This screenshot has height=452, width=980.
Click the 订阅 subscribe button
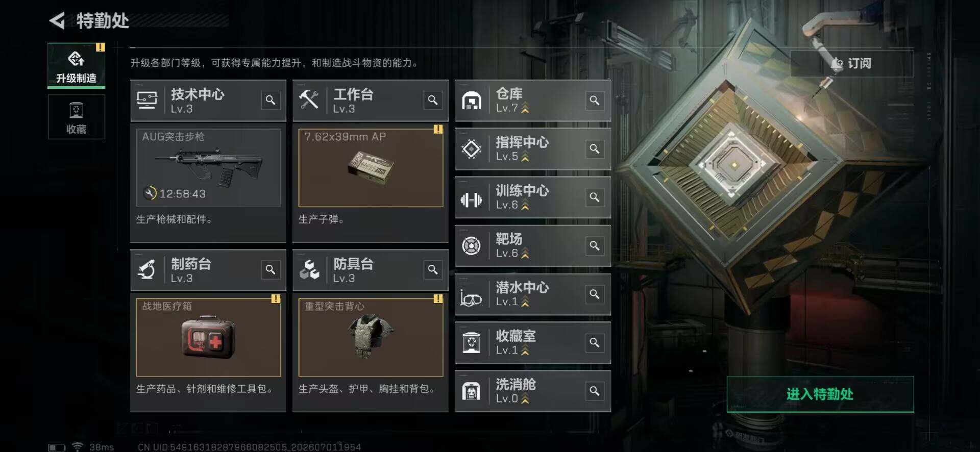[x=852, y=63]
